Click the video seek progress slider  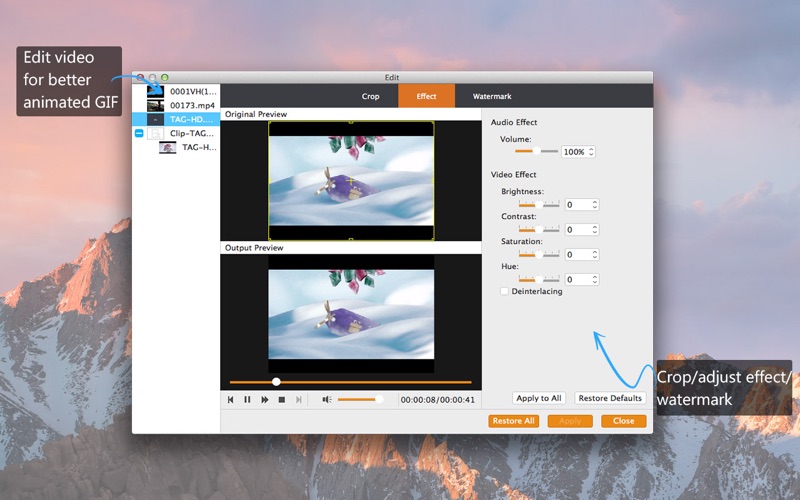[x=350, y=381]
